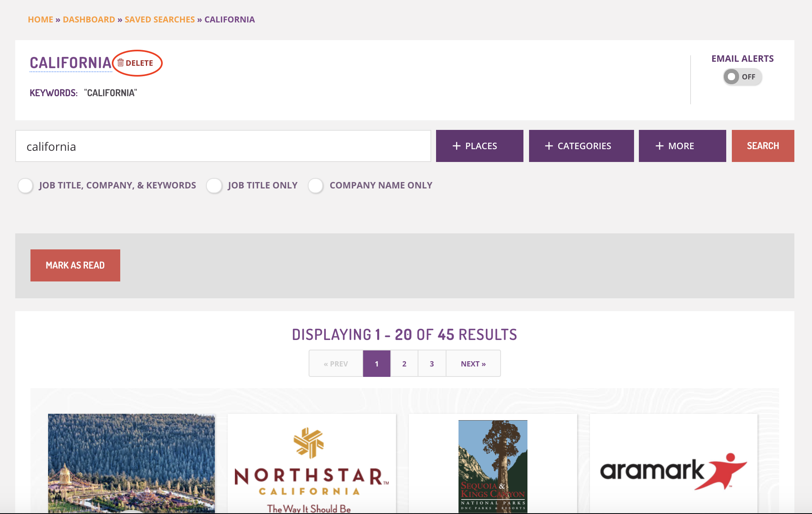This screenshot has width=812, height=514.
Task: Click the California breadcrumb text
Action: 230,20
